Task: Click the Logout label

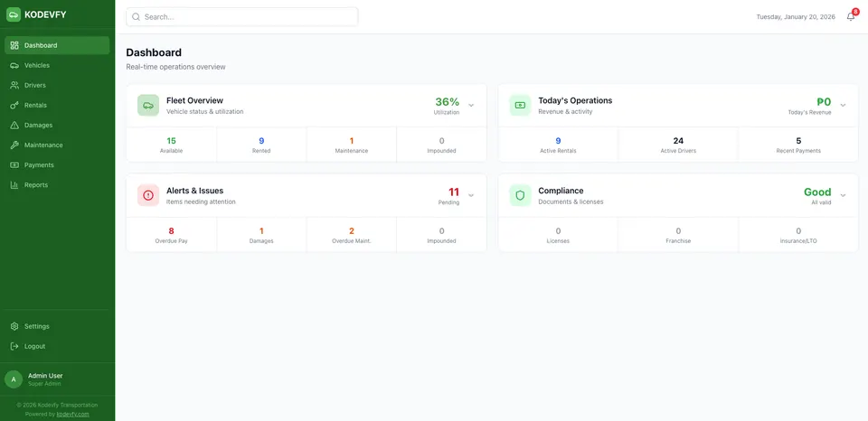Action: point(35,346)
